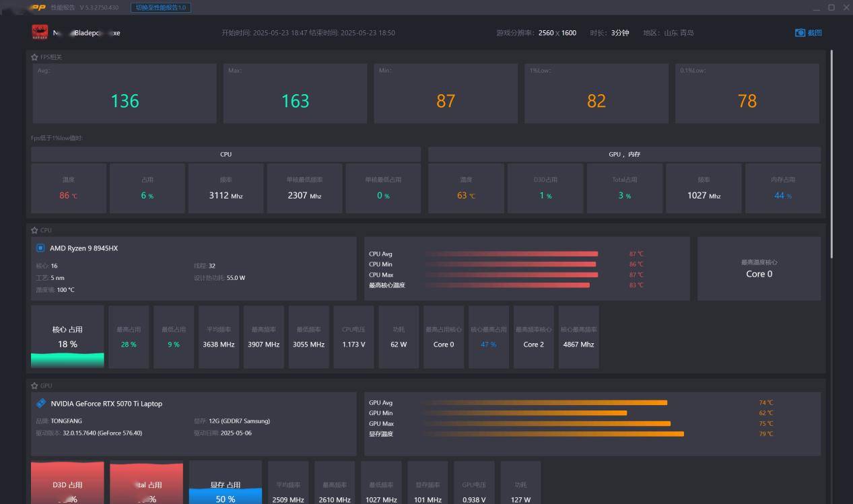Viewport: 853px width, 504px height.
Task: Click the vertical scrollbar on the right
Action: pos(832,155)
